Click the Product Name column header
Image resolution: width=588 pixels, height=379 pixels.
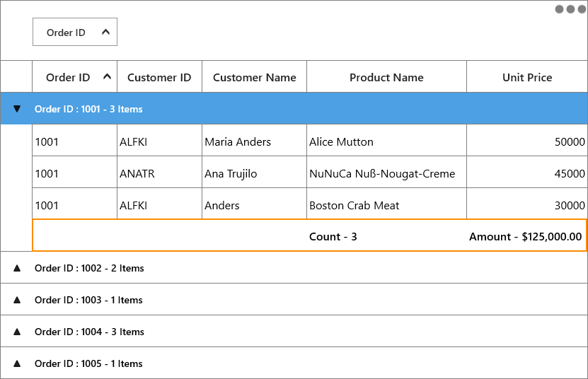[386, 77]
